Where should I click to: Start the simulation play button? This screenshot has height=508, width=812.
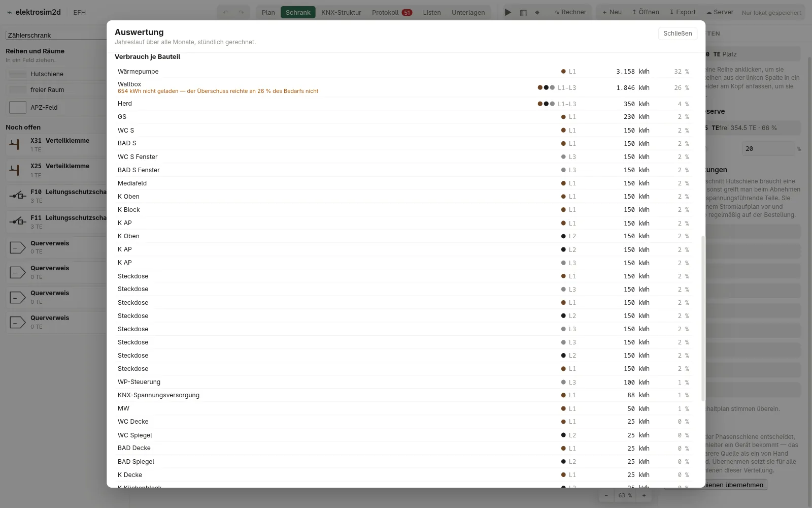507,12
